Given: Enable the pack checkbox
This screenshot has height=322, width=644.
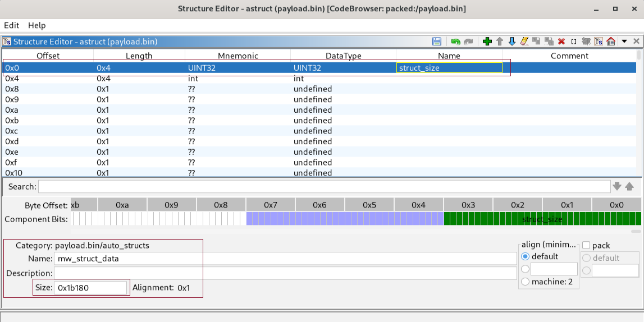Looking at the screenshot, I should tap(586, 245).
